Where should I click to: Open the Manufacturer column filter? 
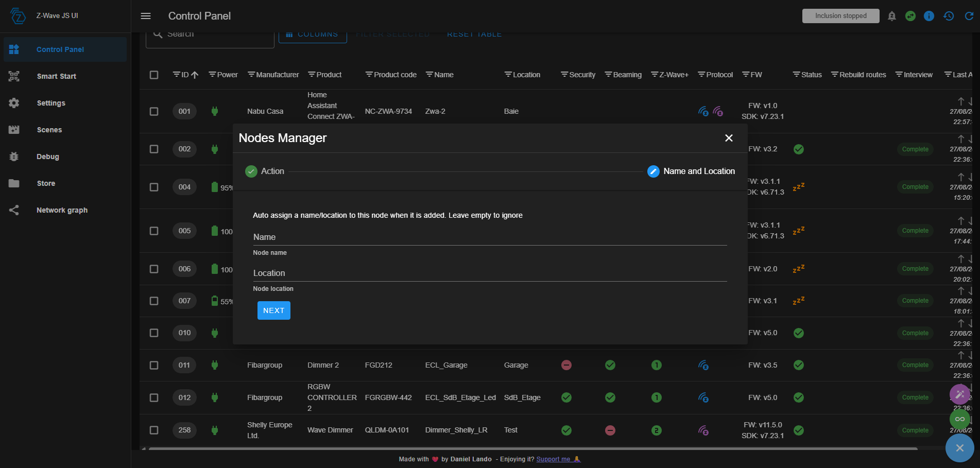(x=251, y=75)
